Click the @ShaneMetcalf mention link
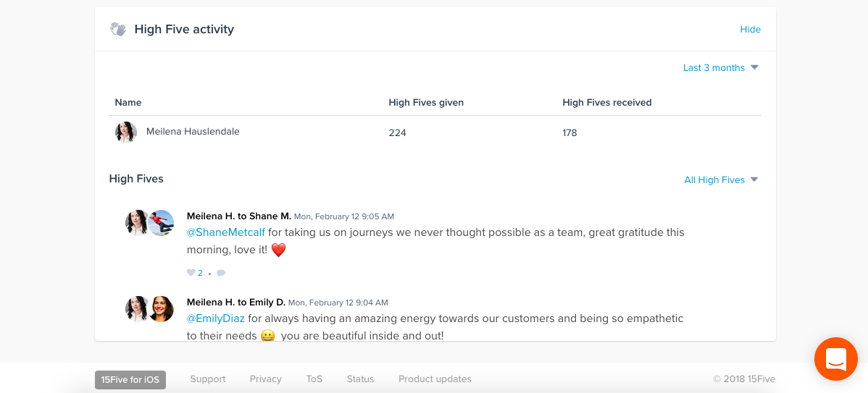 (x=226, y=232)
